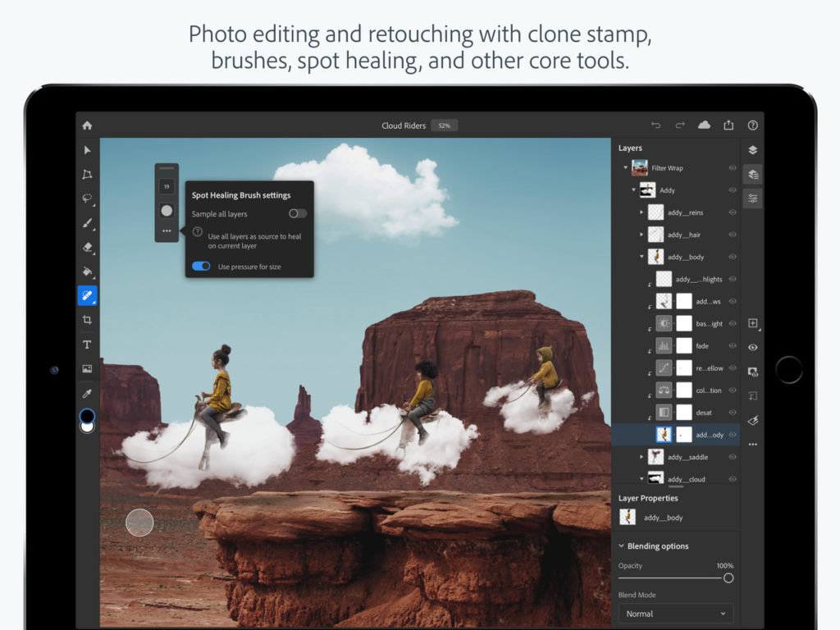
Task: Expand the addy__saddle layer group
Action: (642, 457)
